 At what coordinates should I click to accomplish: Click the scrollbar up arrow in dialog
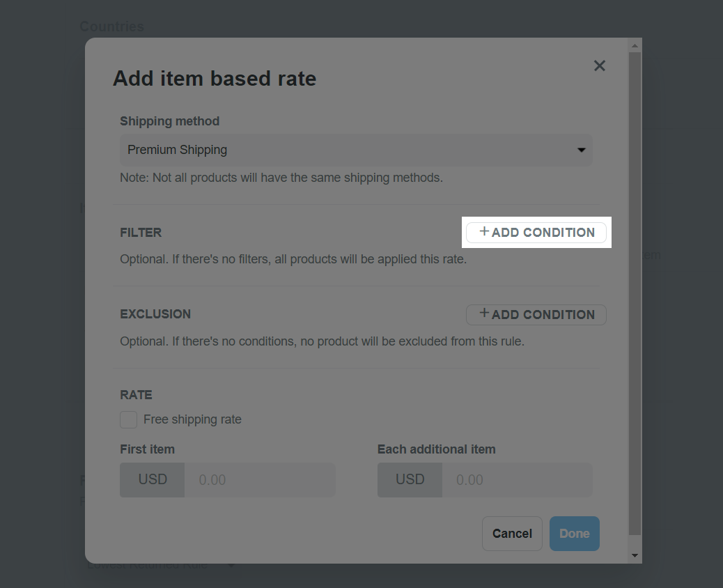(x=635, y=46)
